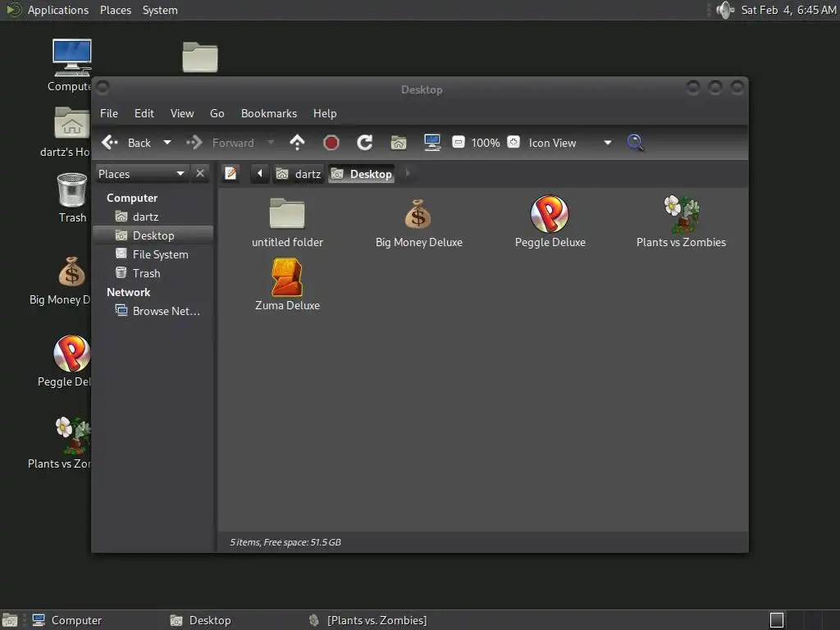Select the untitled folder icon in window
This screenshot has height=630, width=840.
click(x=287, y=223)
